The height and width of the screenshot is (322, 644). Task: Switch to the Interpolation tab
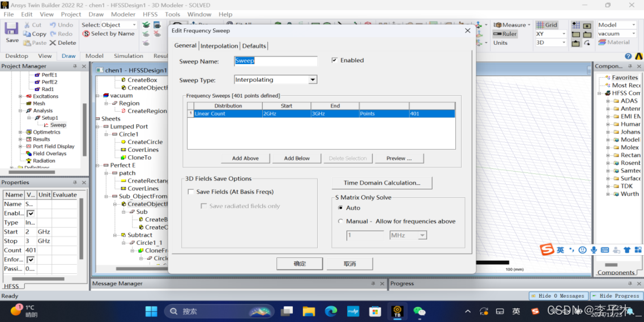click(219, 46)
